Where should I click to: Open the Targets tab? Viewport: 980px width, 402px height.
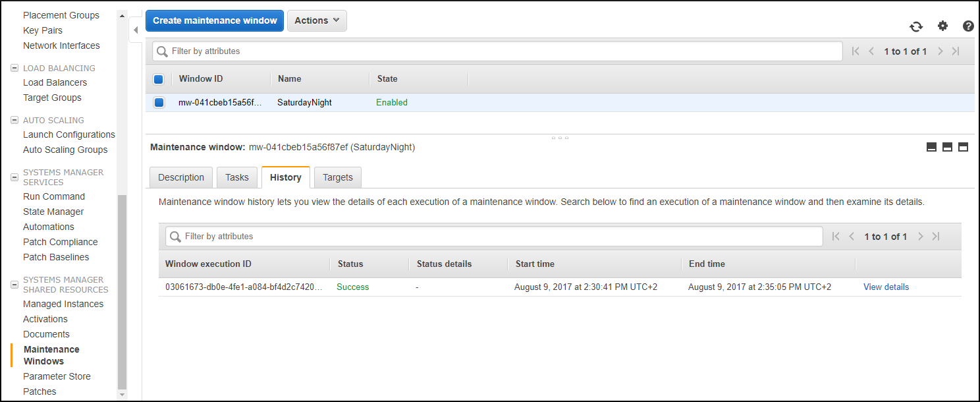click(337, 177)
